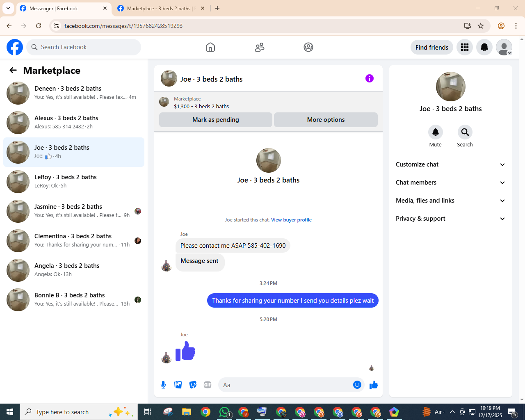Expand the Privacy & support section
Screen dimensions: 525x420
[x=450, y=219]
